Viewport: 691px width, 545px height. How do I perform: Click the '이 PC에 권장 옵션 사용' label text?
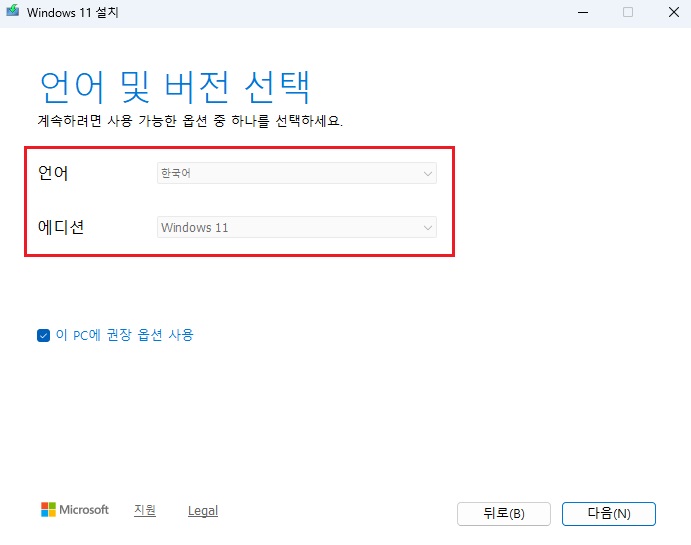pyautogui.click(x=125, y=335)
